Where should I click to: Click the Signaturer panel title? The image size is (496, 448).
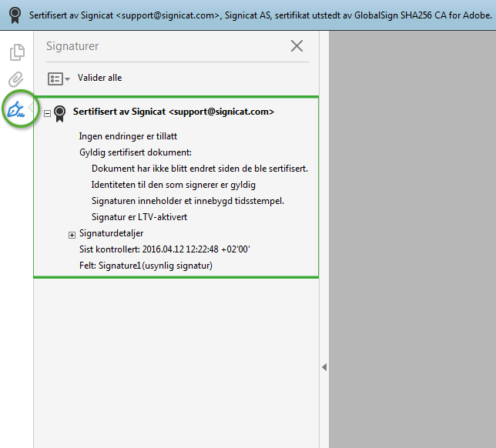click(72, 46)
